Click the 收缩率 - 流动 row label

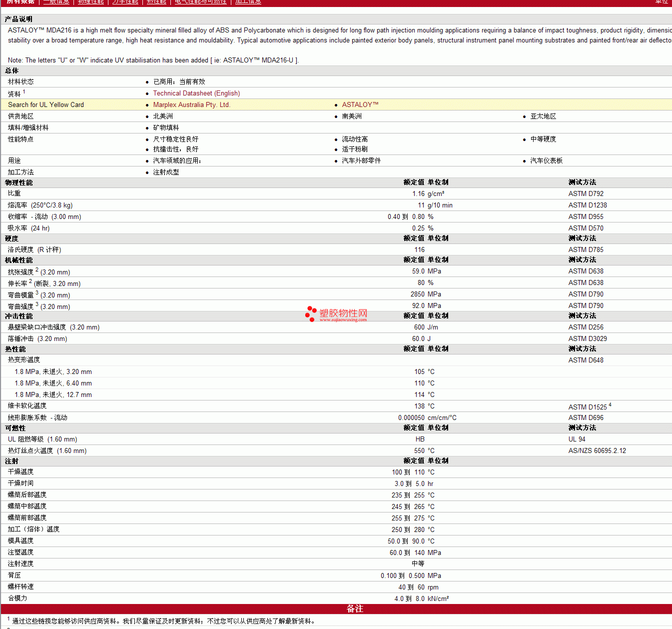pos(44,217)
